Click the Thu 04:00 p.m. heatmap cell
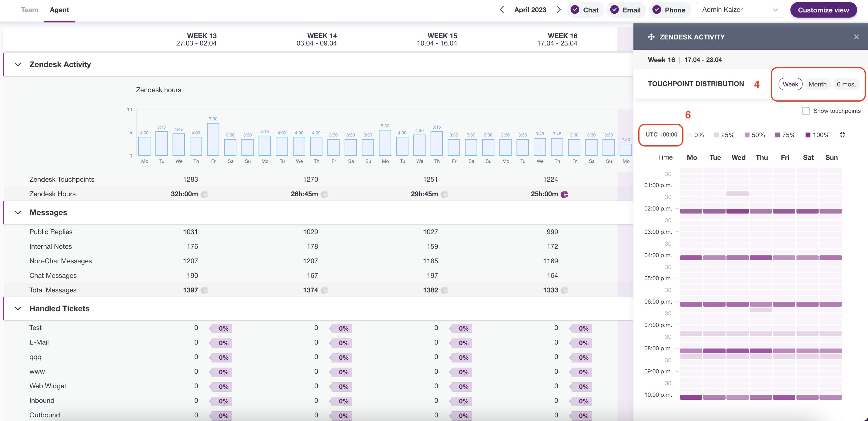 pos(760,258)
